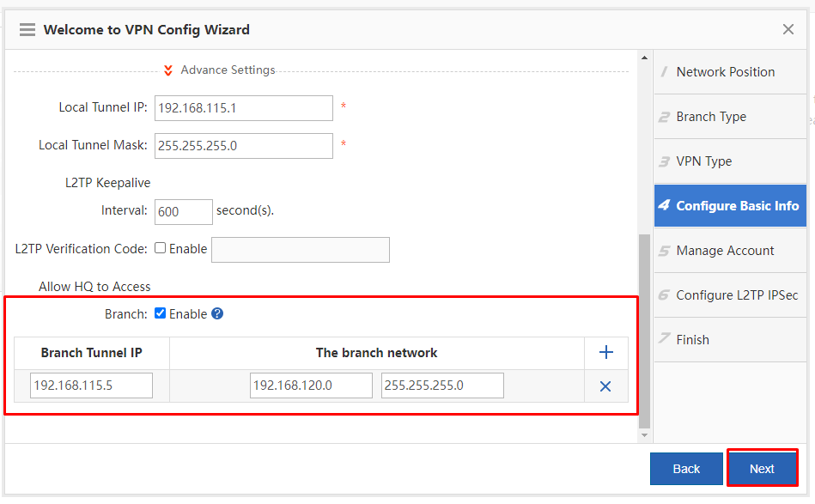The image size is (815, 504).
Task: Click the scrollbar up arrow
Action: 644,58
